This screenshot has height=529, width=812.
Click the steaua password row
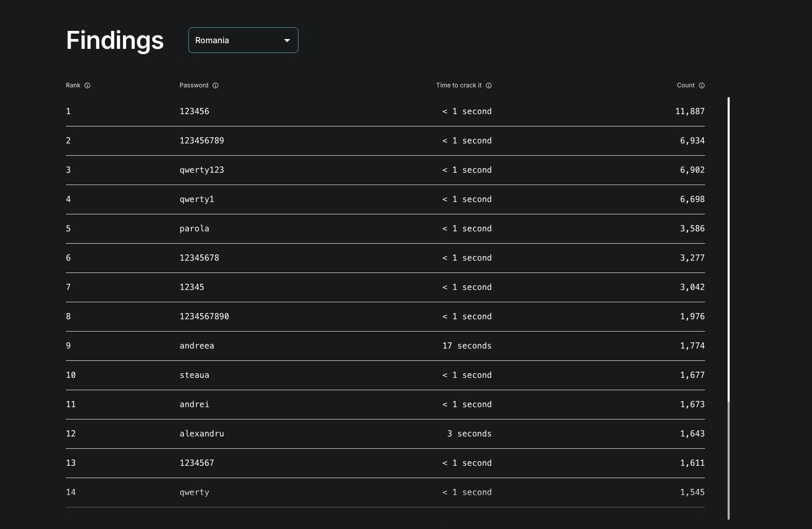pos(194,375)
